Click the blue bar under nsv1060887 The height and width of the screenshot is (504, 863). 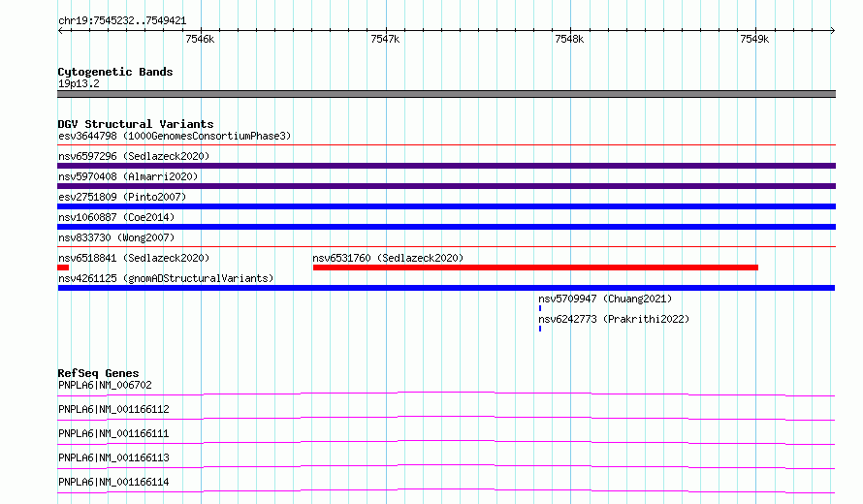pyautogui.click(x=446, y=227)
